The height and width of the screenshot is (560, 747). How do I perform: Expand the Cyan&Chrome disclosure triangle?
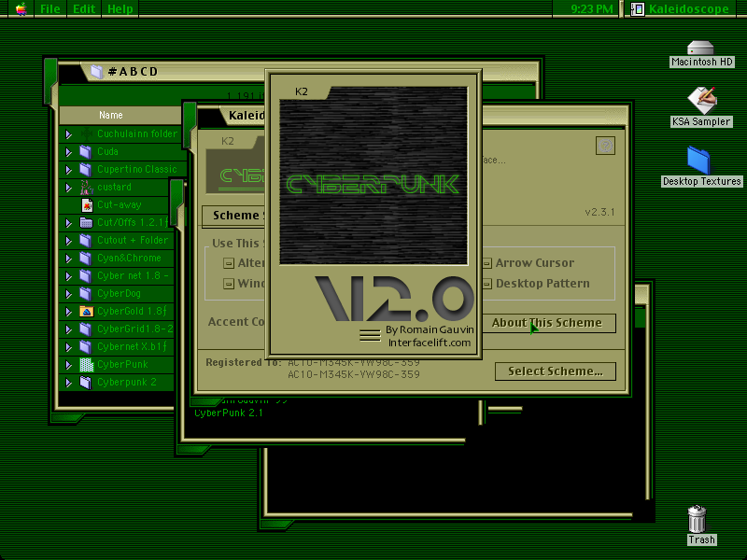coord(68,259)
